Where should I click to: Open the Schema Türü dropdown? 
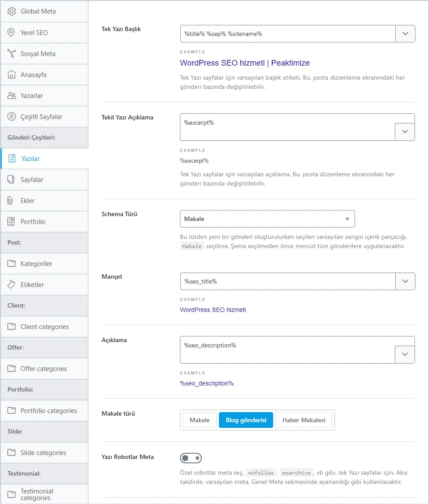pyautogui.click(x=267, y=219)
